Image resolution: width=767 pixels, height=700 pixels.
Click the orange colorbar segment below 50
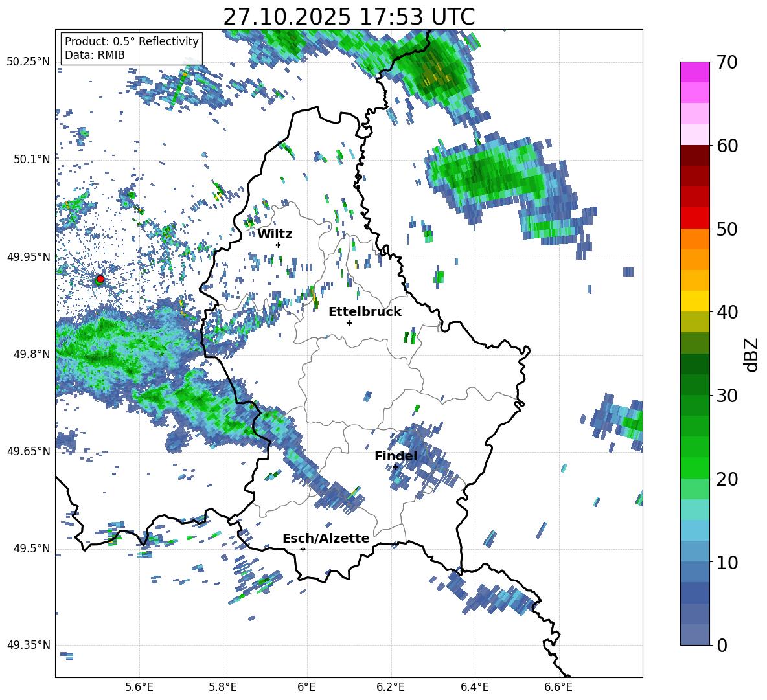(x=694, y=239)
